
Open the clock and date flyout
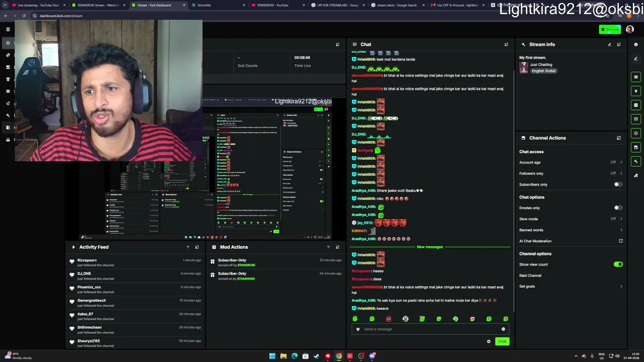point(632,356)
